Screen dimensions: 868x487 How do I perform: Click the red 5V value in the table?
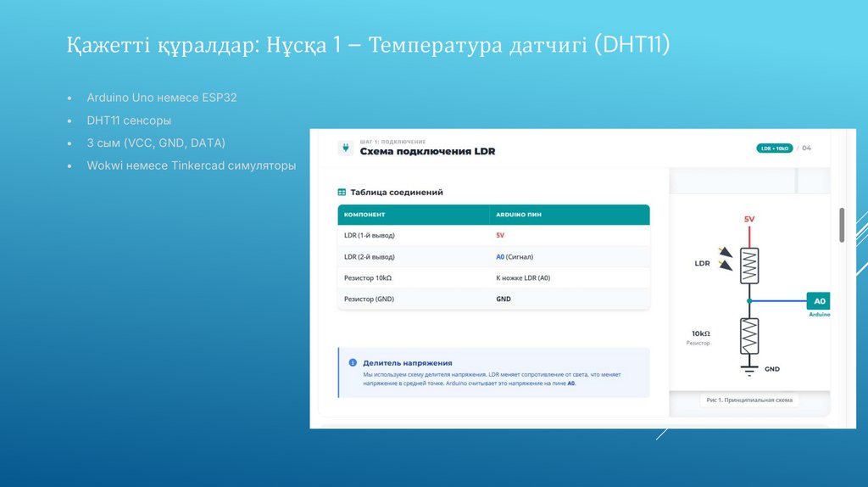click(x=500, y=236)
